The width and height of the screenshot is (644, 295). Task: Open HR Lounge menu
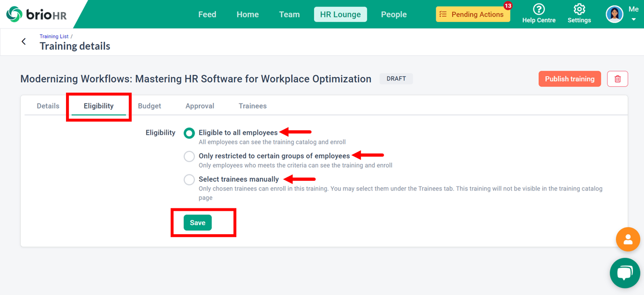pyautogui.click(x=340, y=15)
